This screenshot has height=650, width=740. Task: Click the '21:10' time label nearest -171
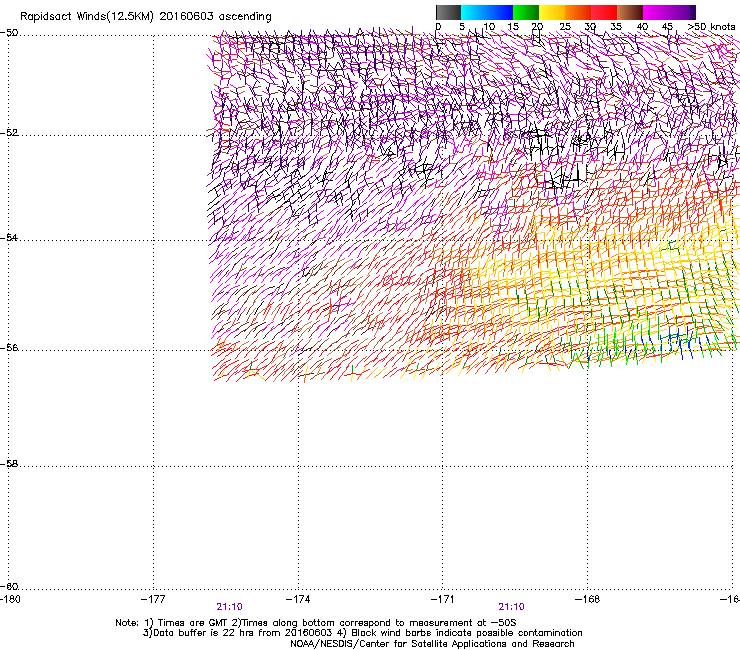[512, 607]
